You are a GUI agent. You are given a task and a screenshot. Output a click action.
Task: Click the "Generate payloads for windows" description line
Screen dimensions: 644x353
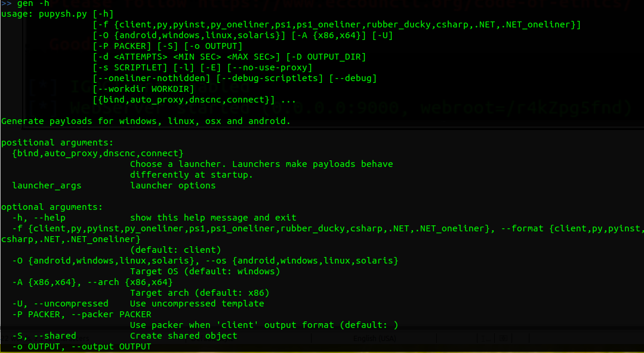pyautogui.click(x=146, y=121)
